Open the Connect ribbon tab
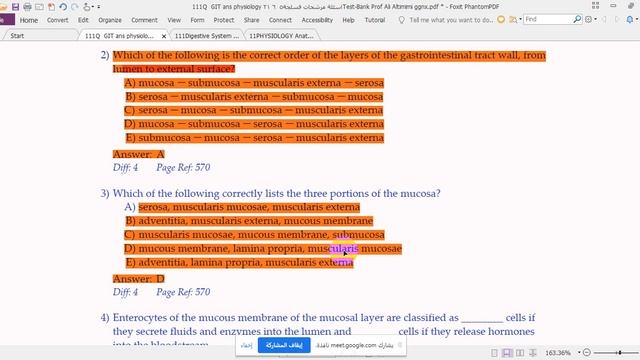640x360 pixels. click(x=280, y=20)
